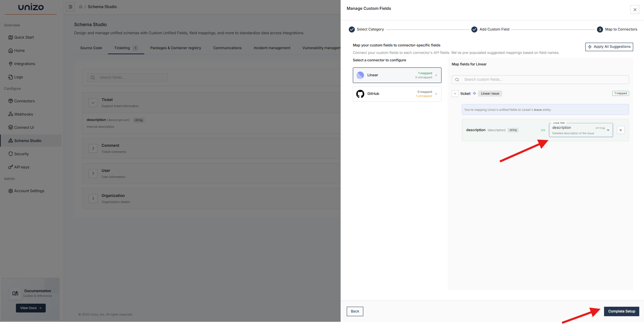The height and width of the screenshot is (324, 644).
Task: Select the GitHub connector
Action: 397,94
